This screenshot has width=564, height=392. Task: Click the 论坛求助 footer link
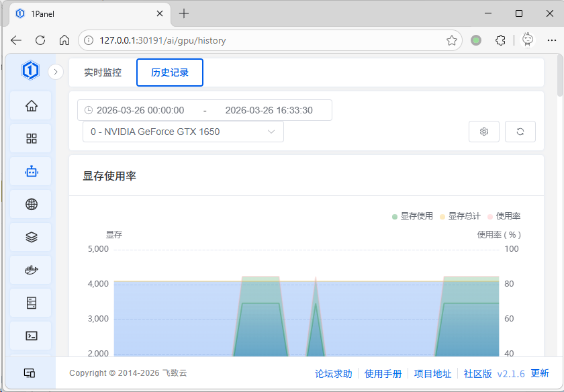point(334,374)
